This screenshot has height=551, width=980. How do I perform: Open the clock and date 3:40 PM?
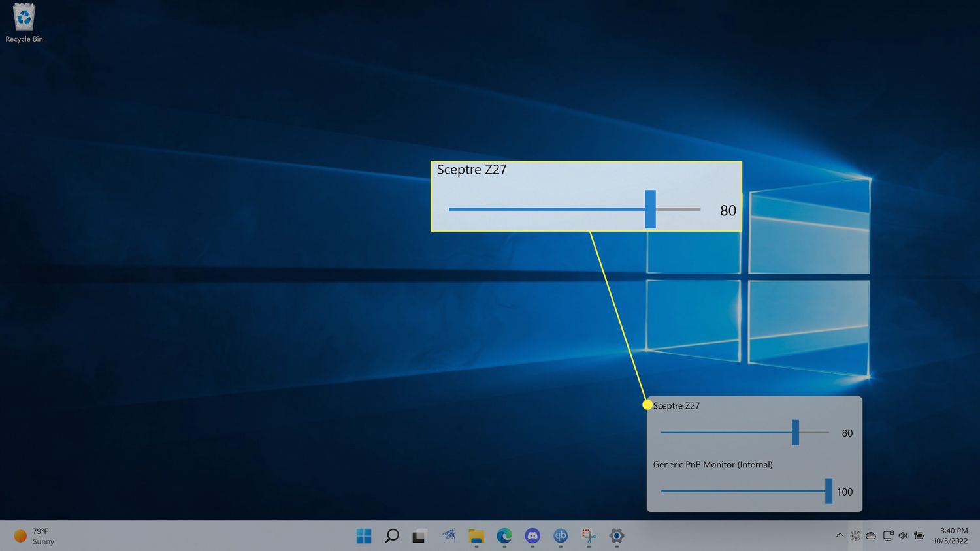tap(951, 536)
